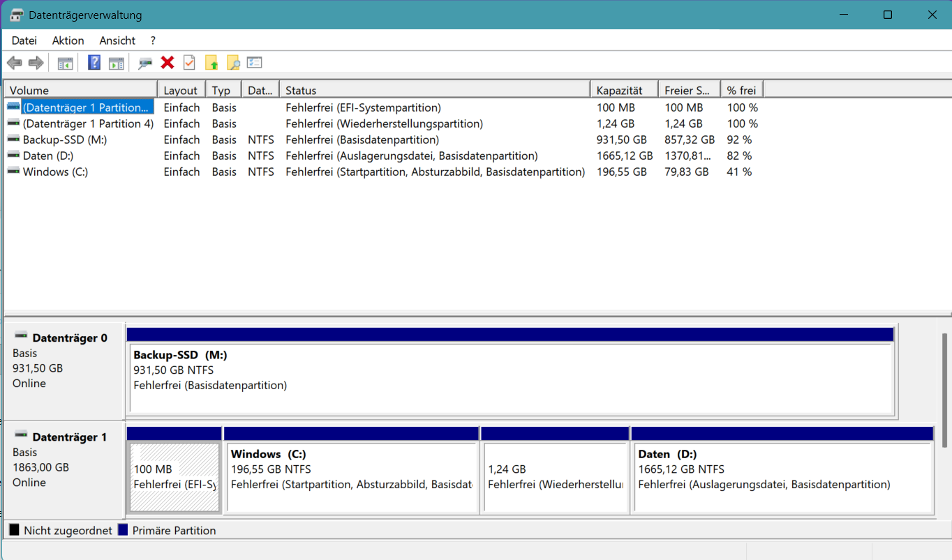Select the Daten (D:) volume row

point(382,156)
